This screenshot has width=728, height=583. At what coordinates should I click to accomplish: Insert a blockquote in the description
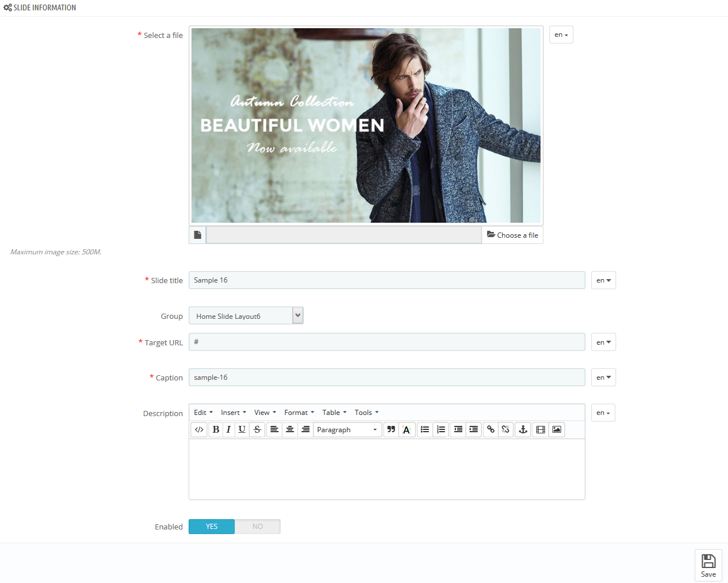(x=391, y=429)
